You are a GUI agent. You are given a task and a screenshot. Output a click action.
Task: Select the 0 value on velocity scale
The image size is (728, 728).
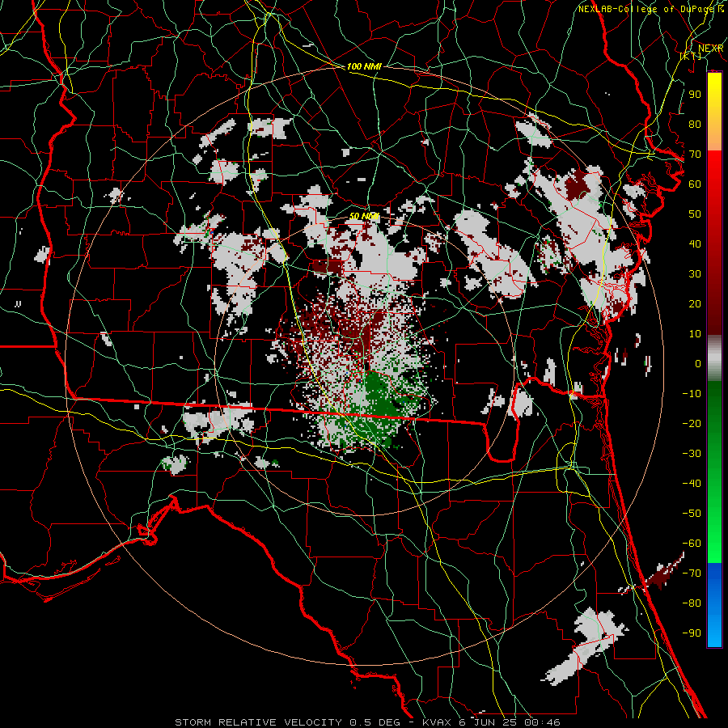pos(698,363)
